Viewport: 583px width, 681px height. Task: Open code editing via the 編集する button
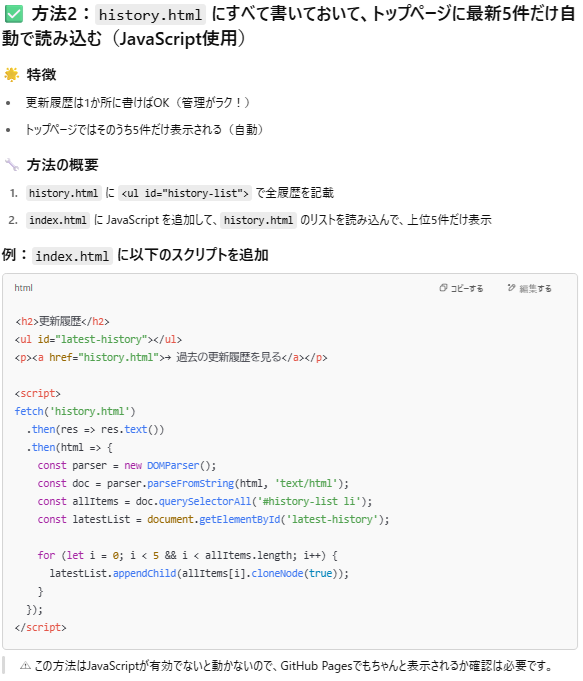point(530,288)
